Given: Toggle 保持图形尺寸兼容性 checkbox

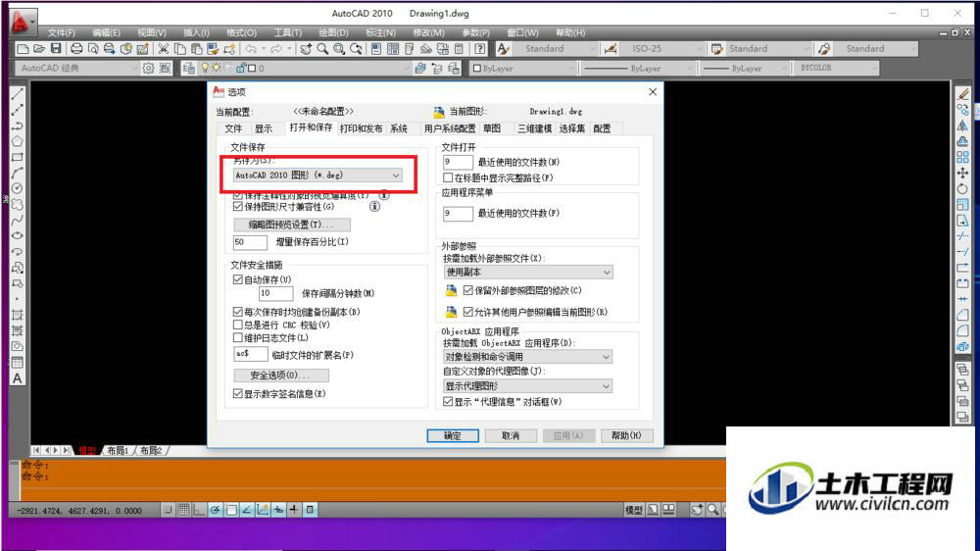Looking at the screenshot, I should (237, 207).
